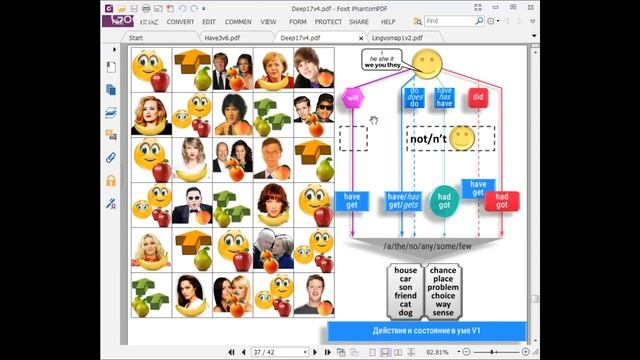Click the advanced search folder icon
The image size is (640, 360).
click(x=417, y=21)
